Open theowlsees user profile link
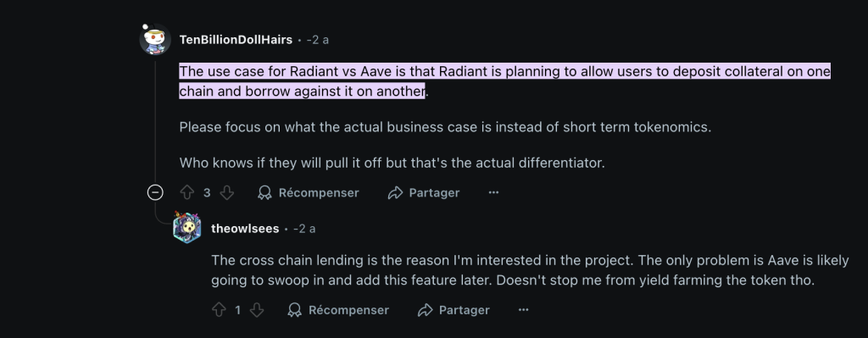 click(245, 229)
